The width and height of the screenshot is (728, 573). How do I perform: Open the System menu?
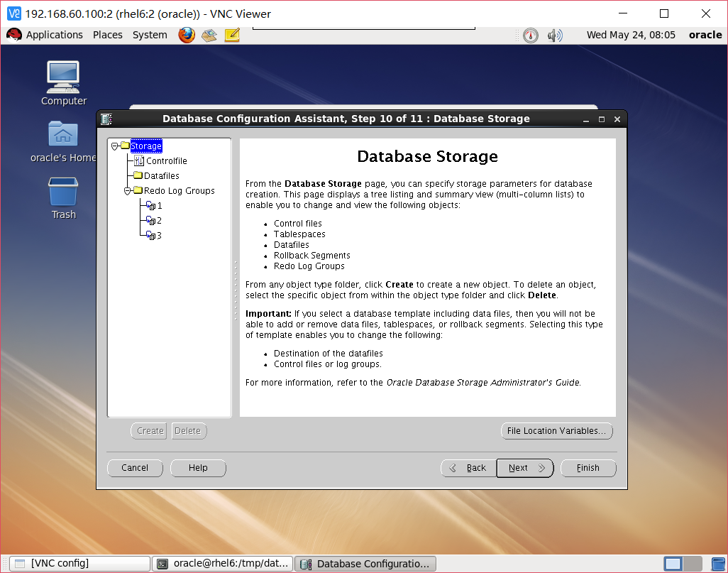pyautogui.click(x=149, y=35)
